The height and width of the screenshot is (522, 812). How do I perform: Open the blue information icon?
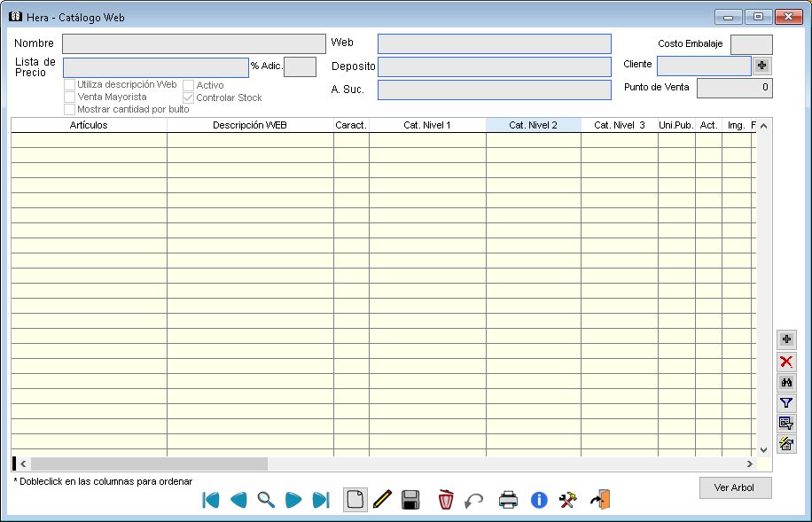538,500
